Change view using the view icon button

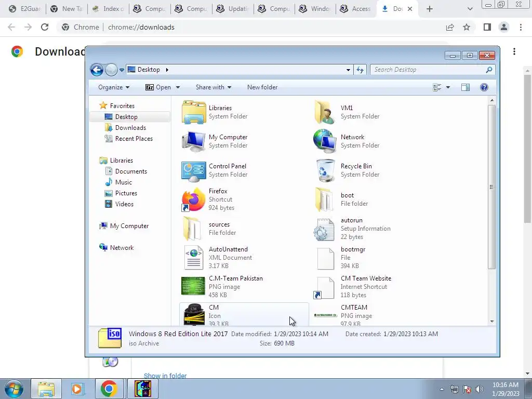point(437,87)
